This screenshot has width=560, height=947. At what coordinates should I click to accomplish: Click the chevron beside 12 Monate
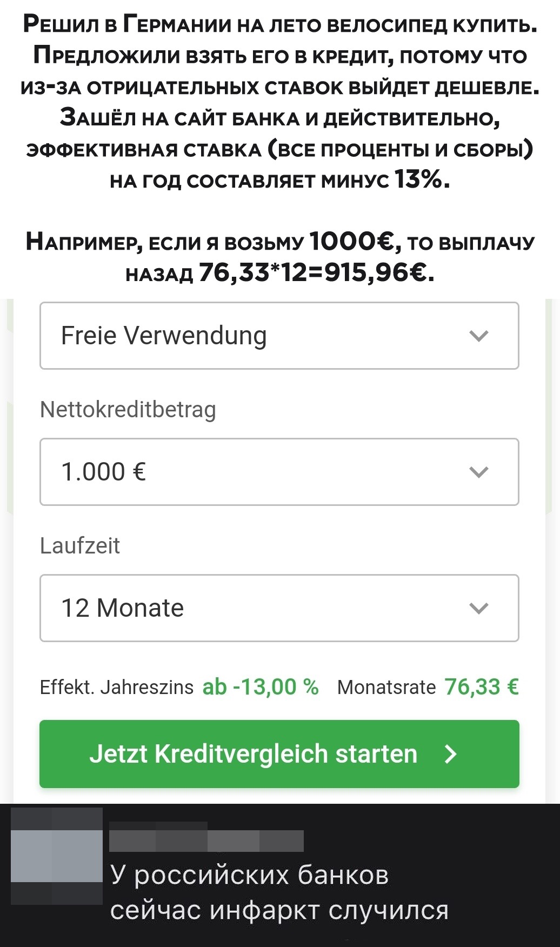[479, 608]
